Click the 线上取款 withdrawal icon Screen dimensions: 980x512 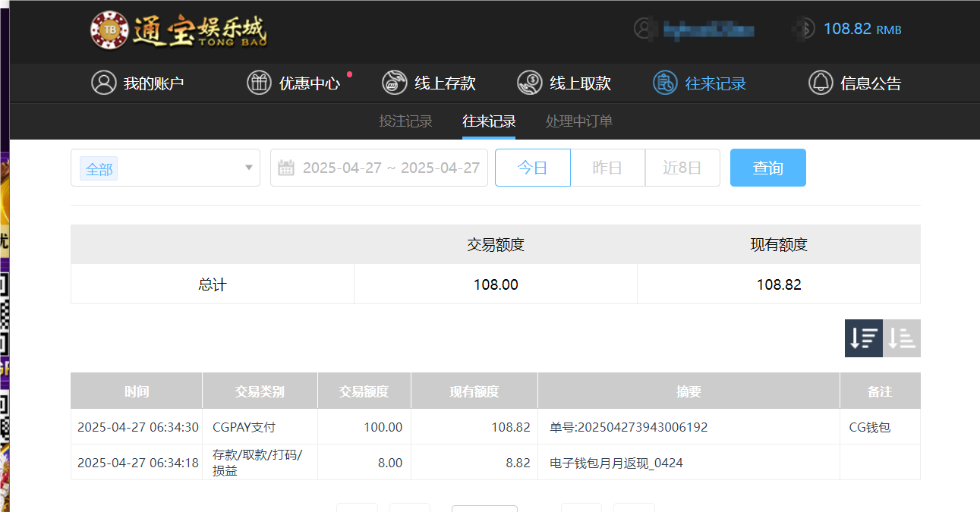click(x=529, y=82)
